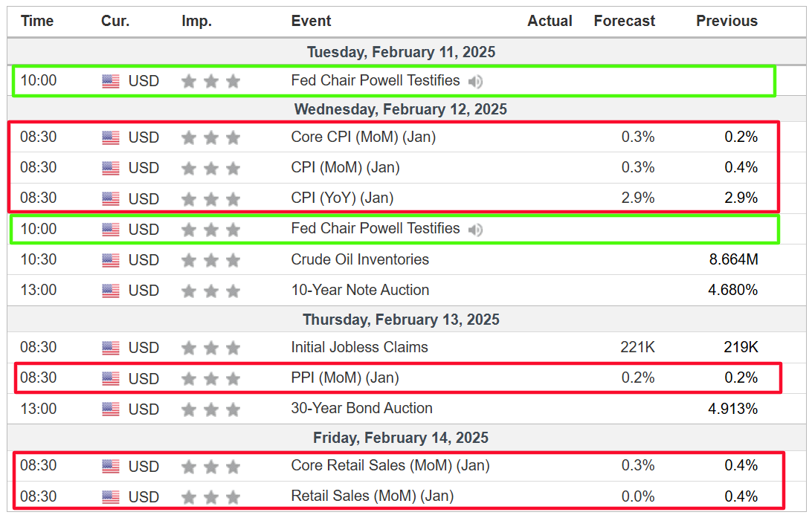Click the US flag beside Crude Oil Inventories

[x=111, y=260]
